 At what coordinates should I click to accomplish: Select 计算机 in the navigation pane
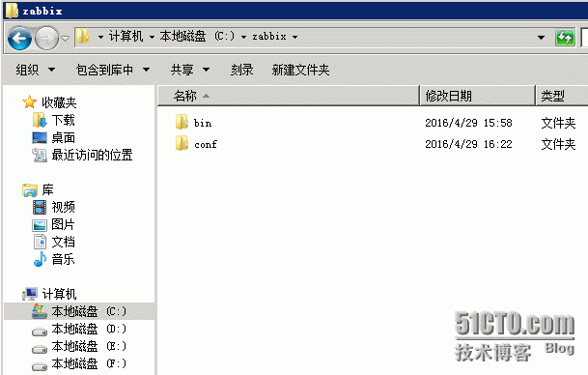[59, 294]
